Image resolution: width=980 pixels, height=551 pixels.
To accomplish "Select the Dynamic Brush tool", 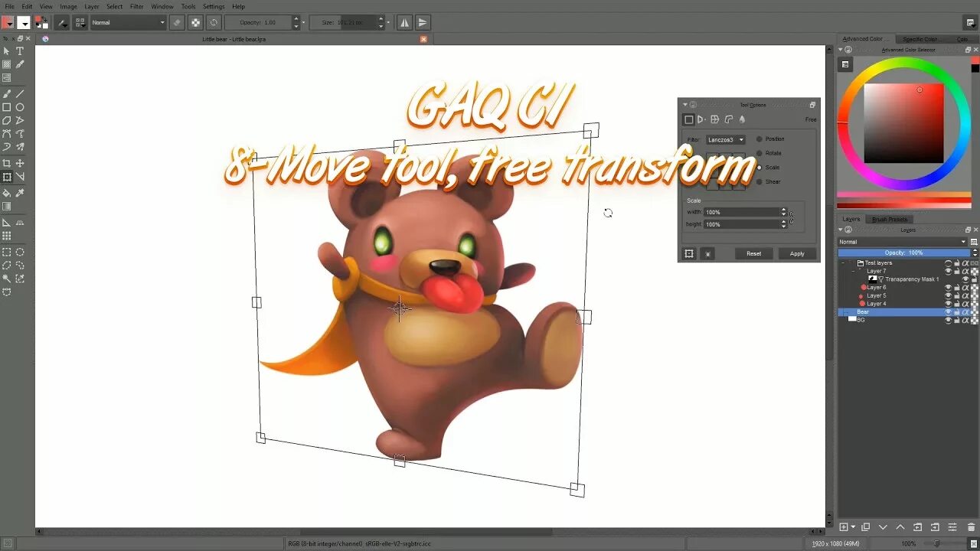I will (7, 146).
